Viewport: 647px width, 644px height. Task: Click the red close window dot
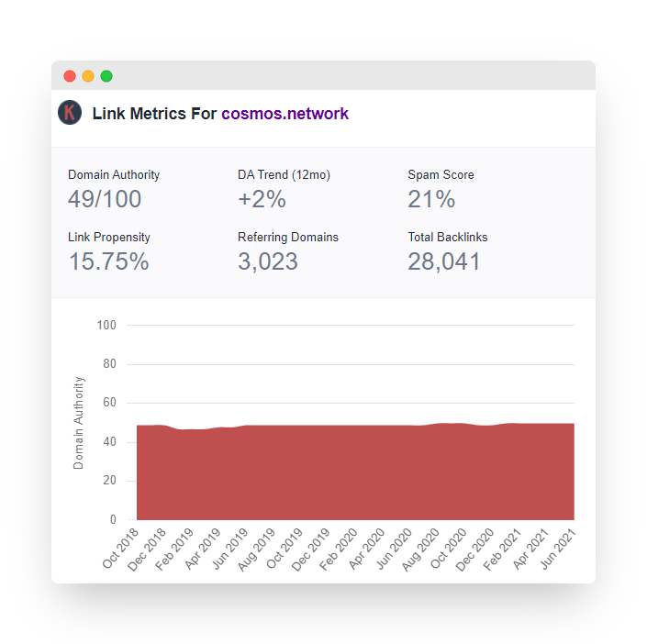70,76
